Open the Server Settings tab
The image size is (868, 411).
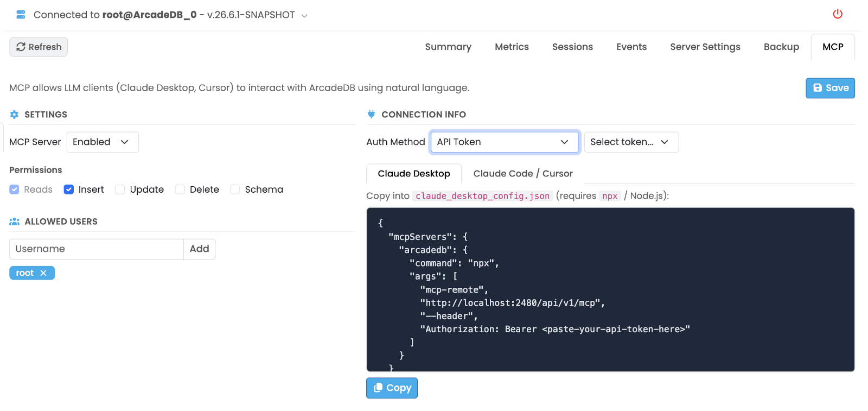pyautogui.click(x=705, y=47)
